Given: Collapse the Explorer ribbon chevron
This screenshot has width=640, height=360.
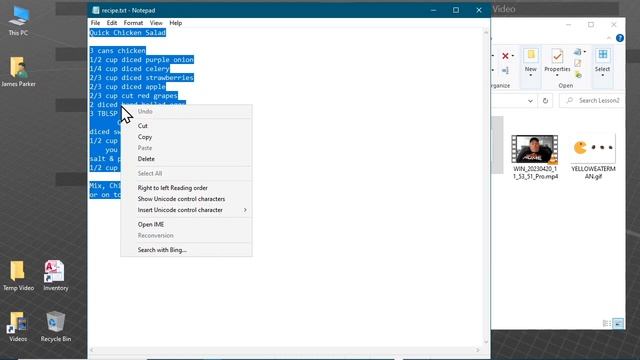Looking at the screenshot, I should (609, 38).
